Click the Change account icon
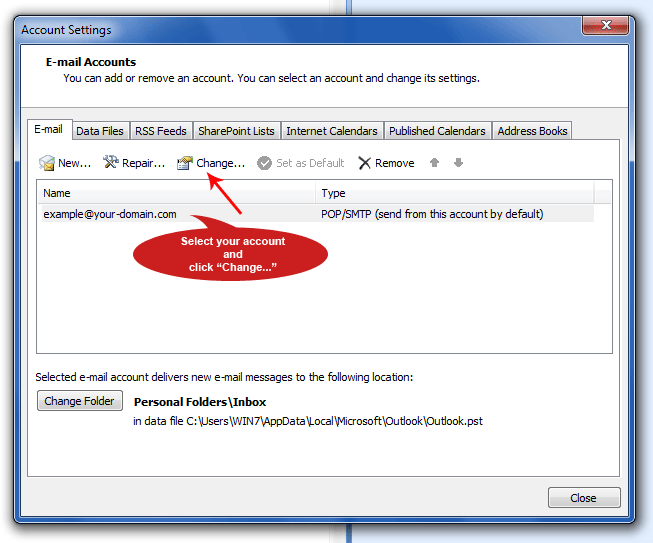Screen dimensions: 653x543 point(184,163)
